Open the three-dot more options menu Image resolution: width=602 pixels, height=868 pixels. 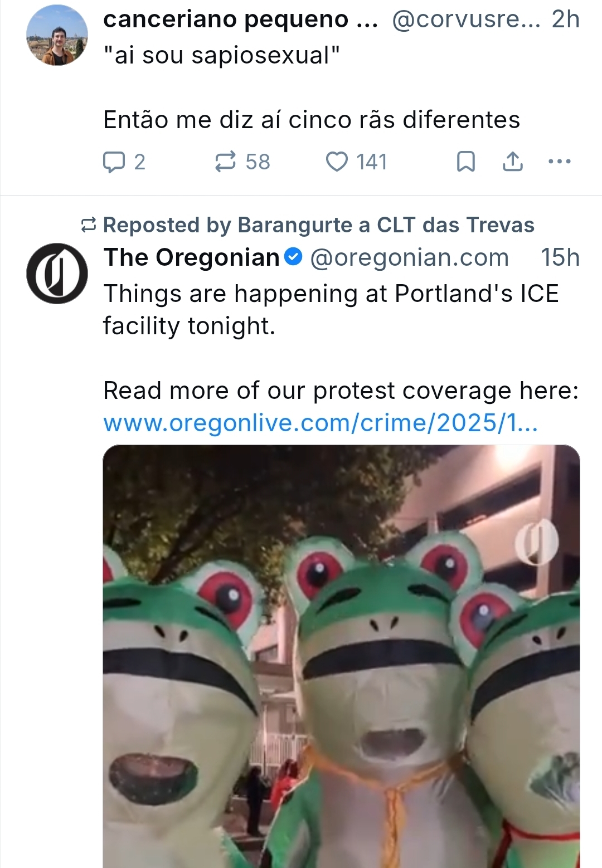[560, 162]
